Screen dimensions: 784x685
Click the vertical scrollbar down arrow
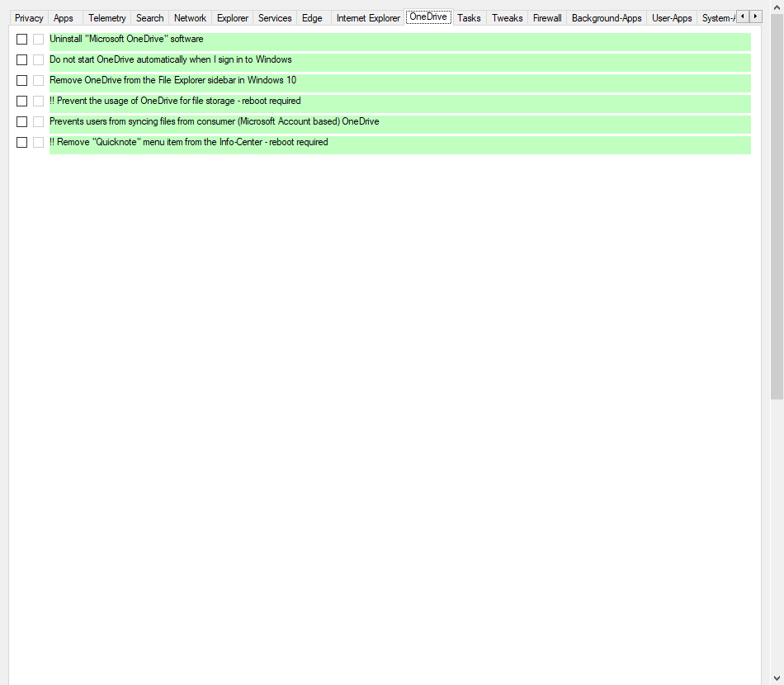[x=777, y=678]
